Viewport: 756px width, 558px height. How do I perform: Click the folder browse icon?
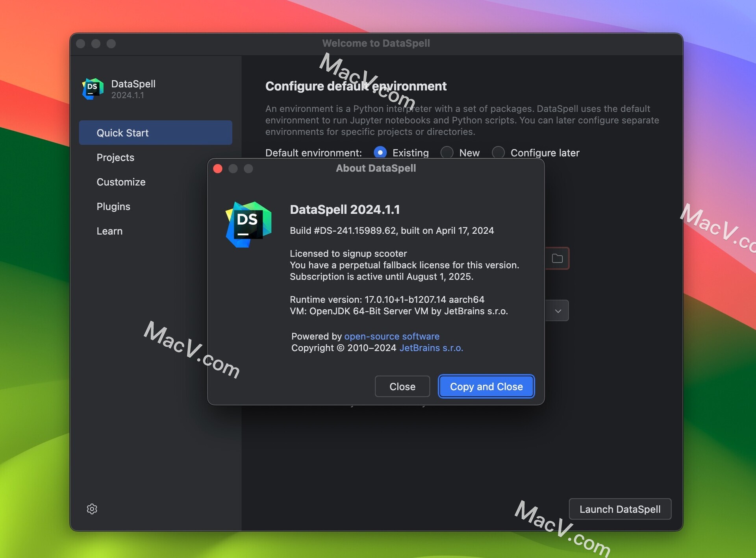[558, 258]
